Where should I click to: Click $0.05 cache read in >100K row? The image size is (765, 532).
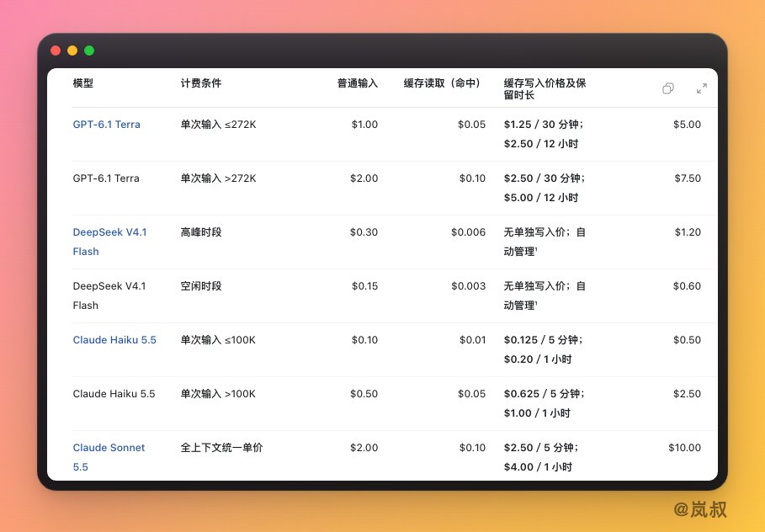[472, 394]
